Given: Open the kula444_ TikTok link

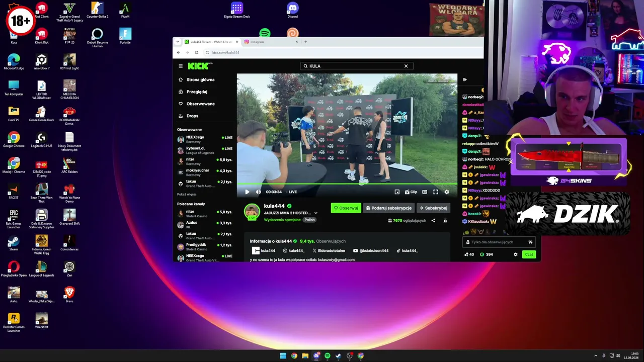Looking at the screenshot, I should click(x=407, y=250).
